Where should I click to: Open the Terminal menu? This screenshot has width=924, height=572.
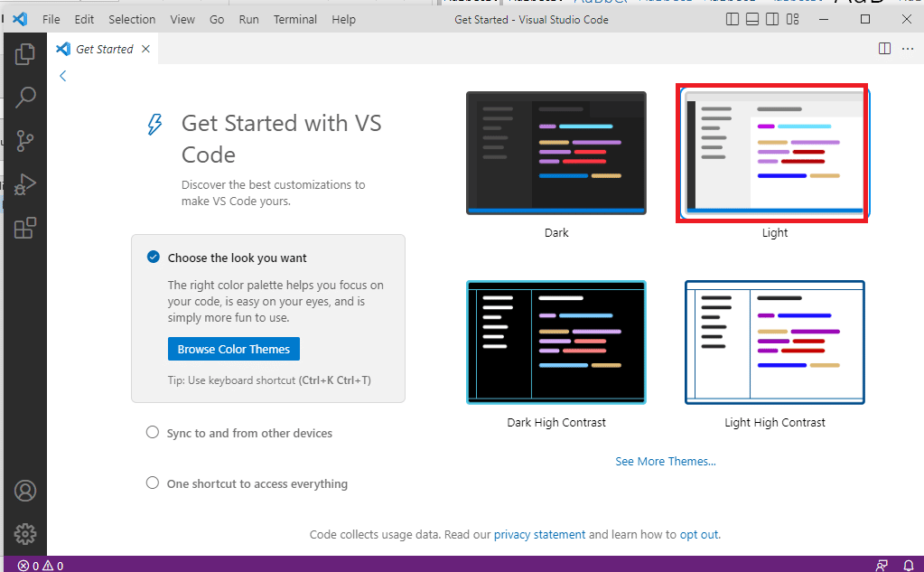(295, 20)
